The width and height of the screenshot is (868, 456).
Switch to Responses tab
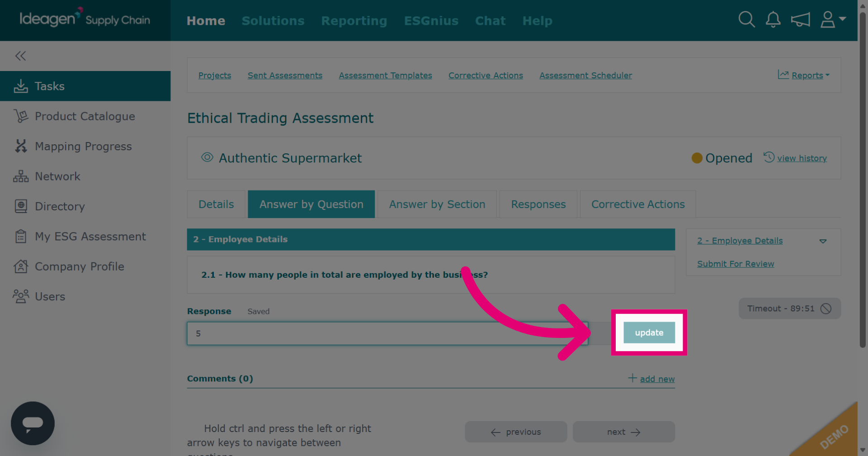click(538, 204)
